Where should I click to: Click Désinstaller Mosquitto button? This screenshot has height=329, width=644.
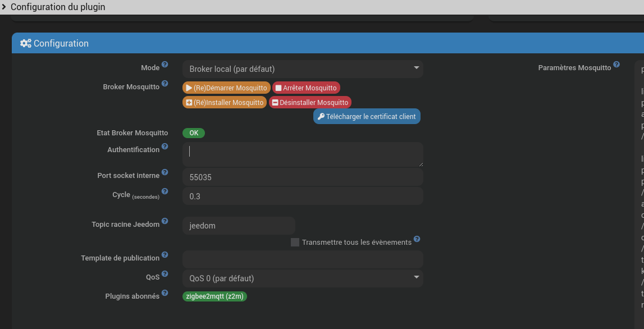click(x=310, y=103)
